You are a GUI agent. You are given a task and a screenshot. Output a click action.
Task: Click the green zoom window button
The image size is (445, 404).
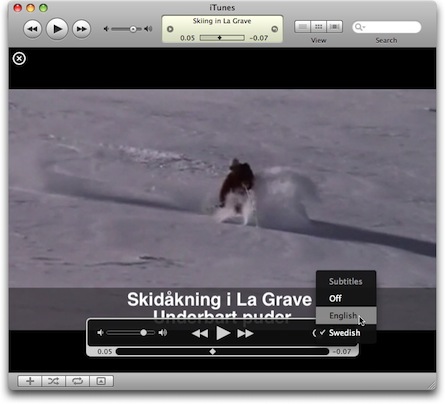point(43,8)
